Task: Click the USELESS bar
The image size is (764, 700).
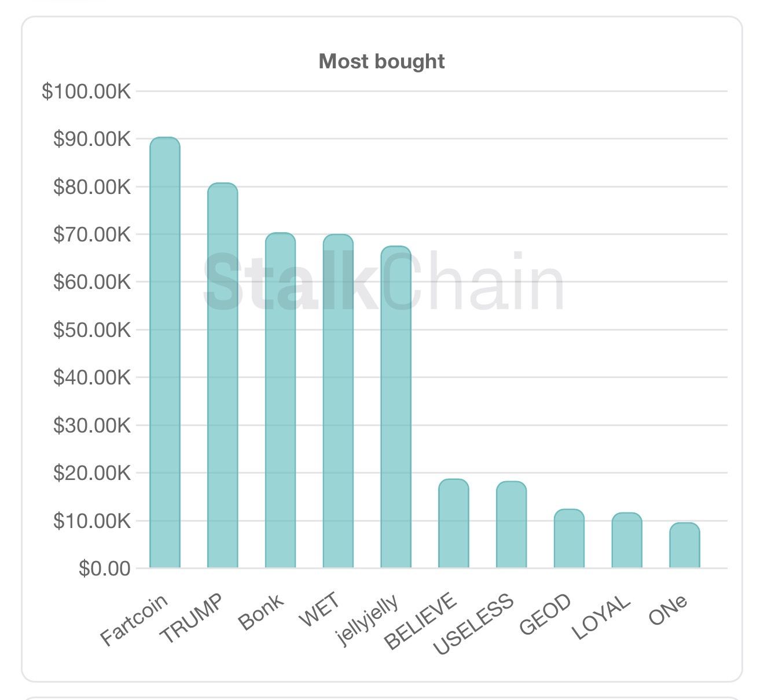Action: point(511,525)
